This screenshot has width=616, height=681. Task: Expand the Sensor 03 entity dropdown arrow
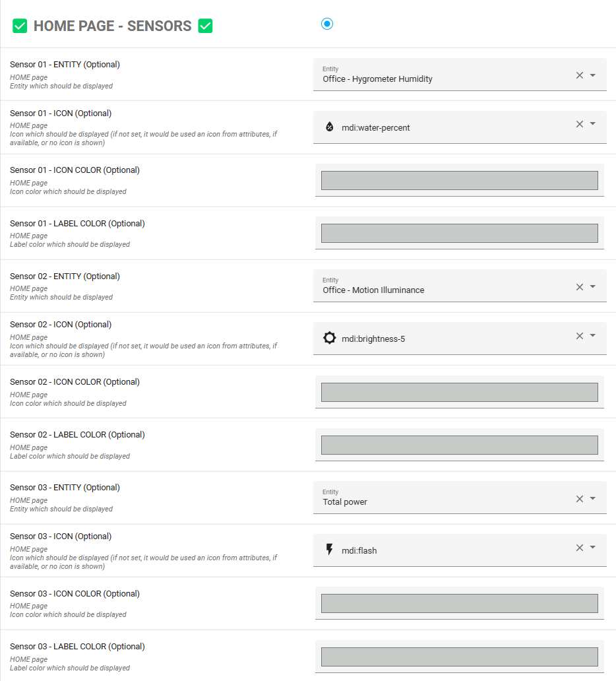[x=593, y=499]
